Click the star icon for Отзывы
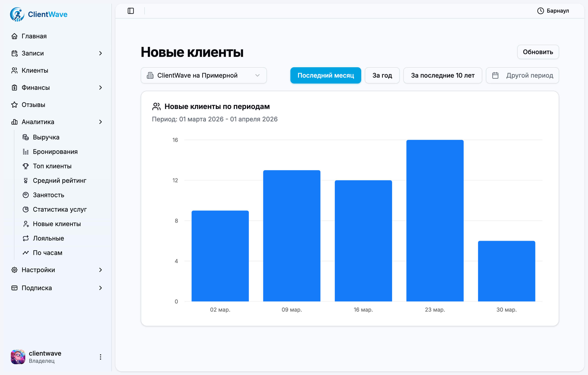 point(14,104)
